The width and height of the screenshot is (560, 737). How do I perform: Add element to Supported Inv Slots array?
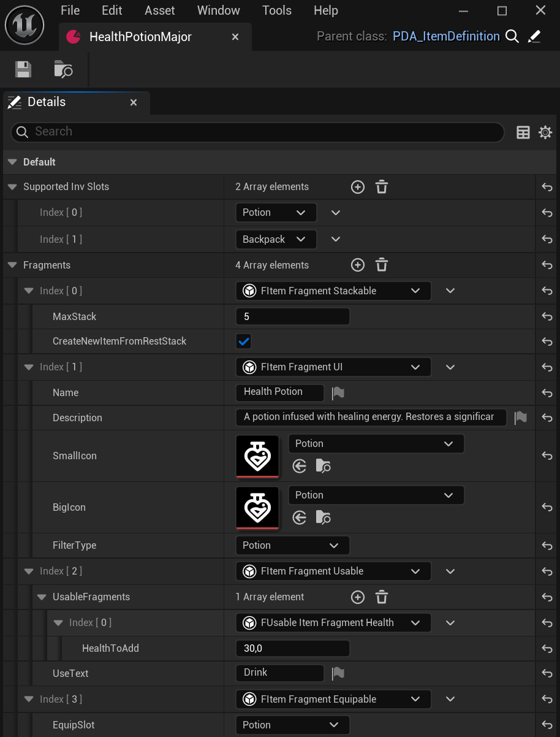point(358,187)
